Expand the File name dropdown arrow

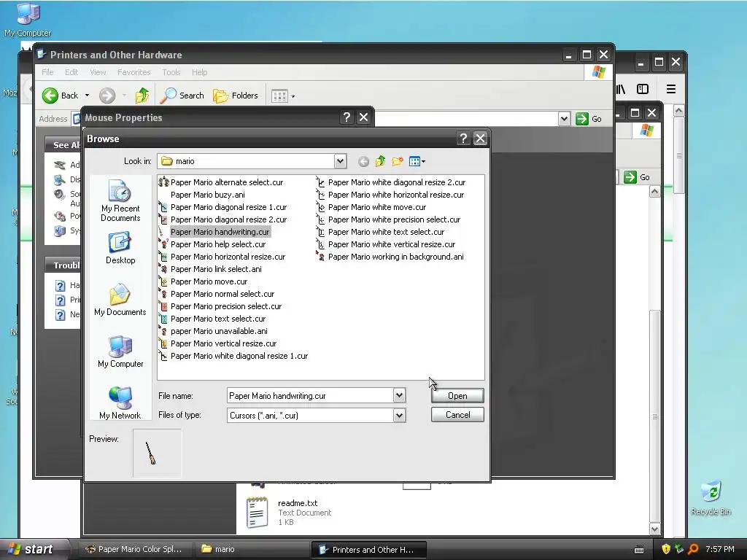coord(399,395)
